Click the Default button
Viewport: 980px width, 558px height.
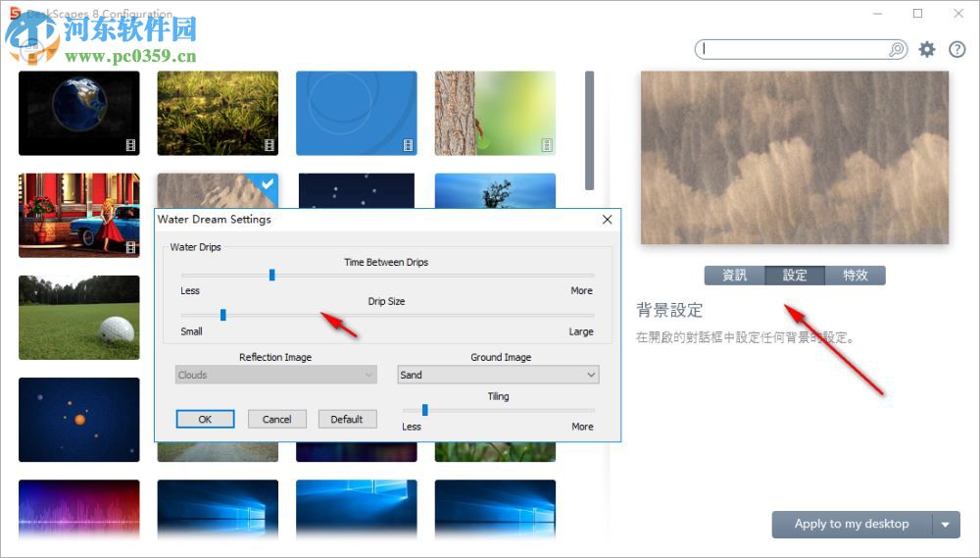point(348,419)
